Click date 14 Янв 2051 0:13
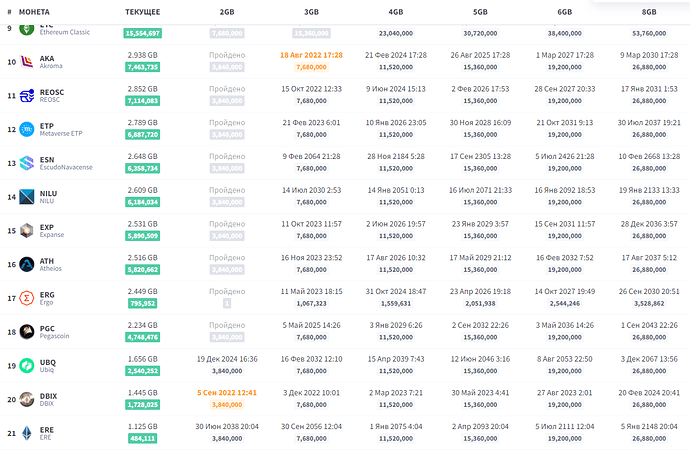Screen dimensions: 690x450 pos(396,190)
